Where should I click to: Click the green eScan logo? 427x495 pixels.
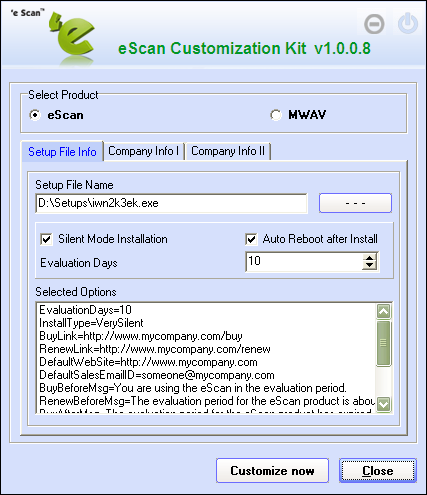[72, 37]
